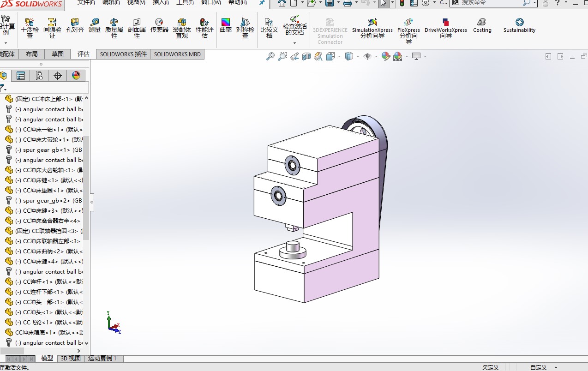588x371 pixels.
Task: Click the Save icon in the title bar
Action: (x=330, y=3)
